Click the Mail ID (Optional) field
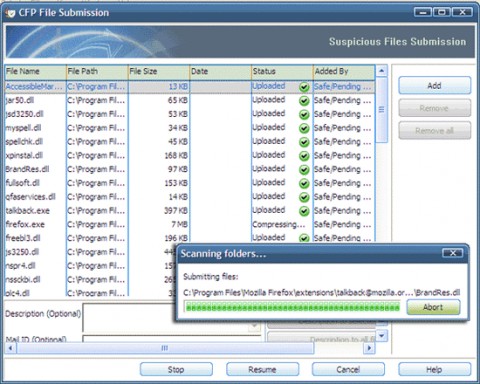This screenshot has height=384, width=480. [x=171, y=339]
